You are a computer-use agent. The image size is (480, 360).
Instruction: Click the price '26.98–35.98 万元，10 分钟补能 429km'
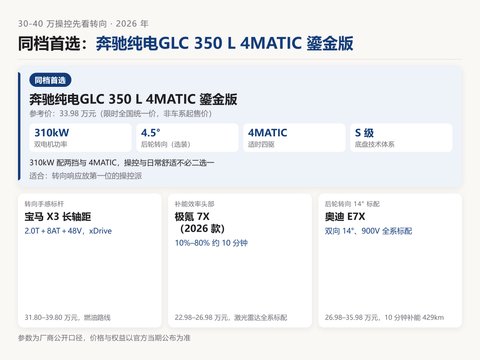pyautogui.click(x=384, y=317)
